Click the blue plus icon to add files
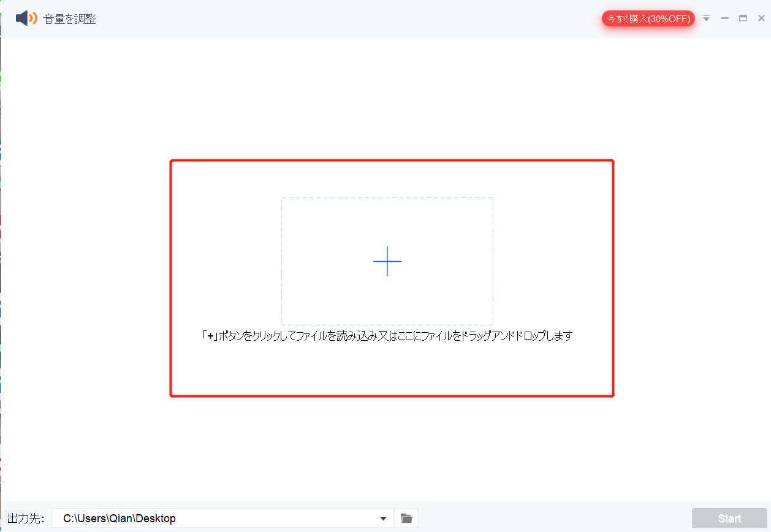This screenshot has width=771, height=532. click(x=387, y=261)
